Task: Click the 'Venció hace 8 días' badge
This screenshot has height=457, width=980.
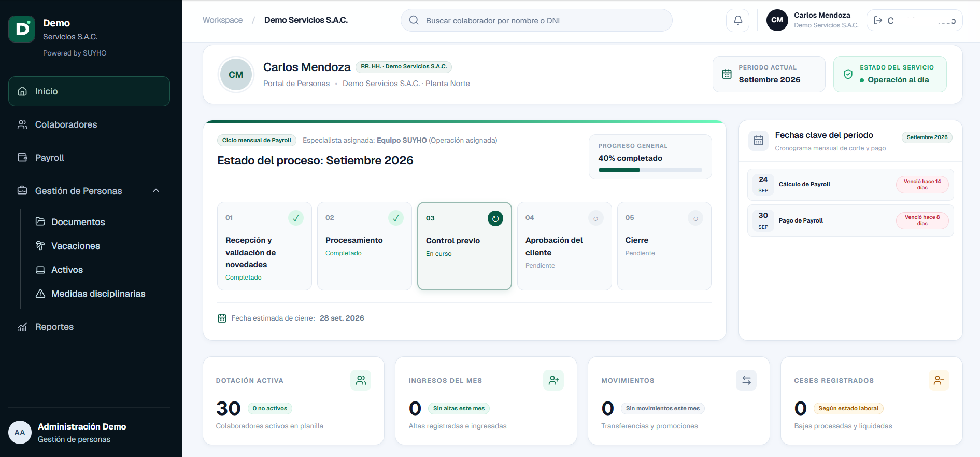Action: 922,220
